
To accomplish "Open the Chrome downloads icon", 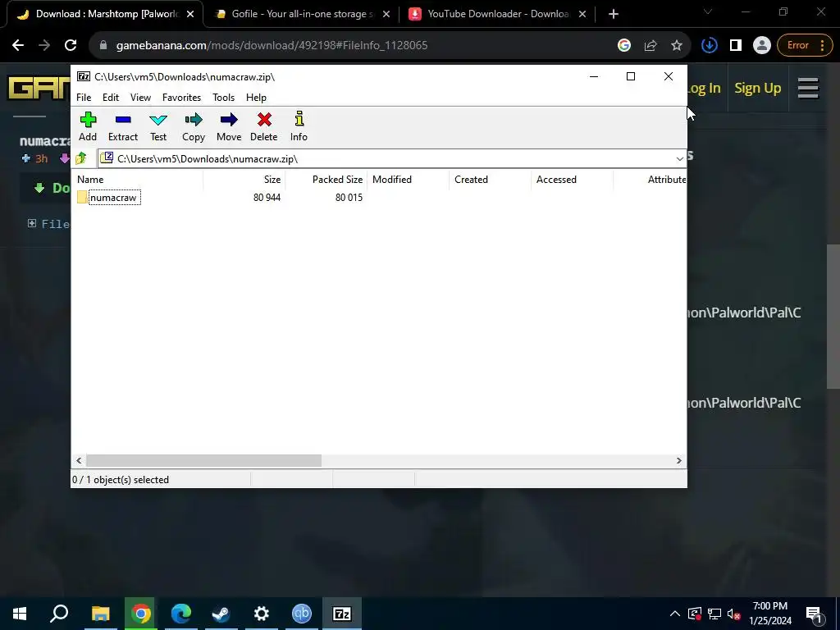I will click(710, 45).
